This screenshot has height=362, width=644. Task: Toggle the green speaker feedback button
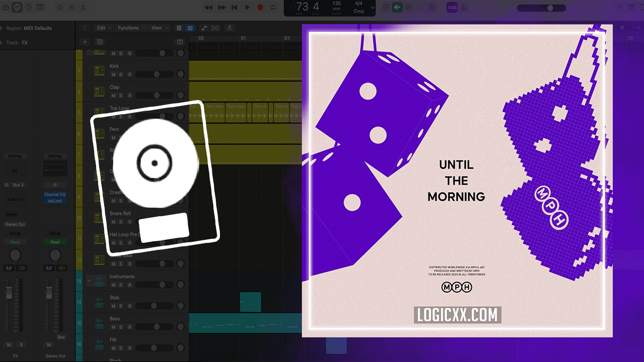point(397,8)
